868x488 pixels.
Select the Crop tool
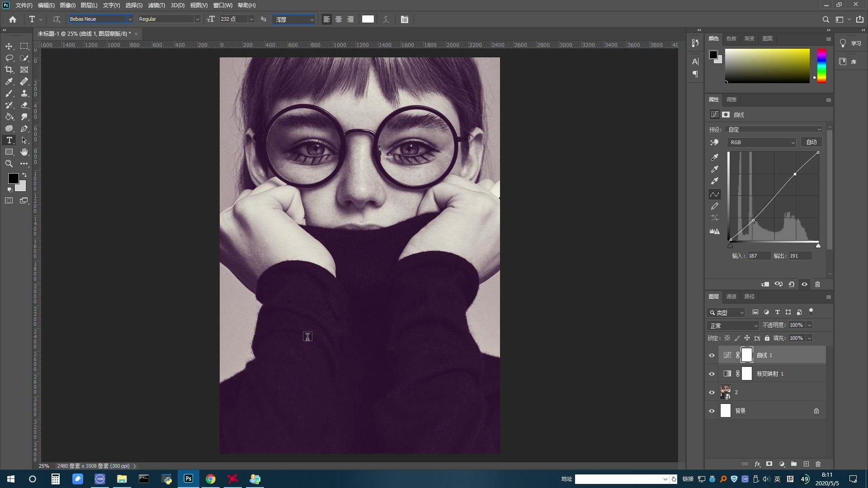[9, 70]
